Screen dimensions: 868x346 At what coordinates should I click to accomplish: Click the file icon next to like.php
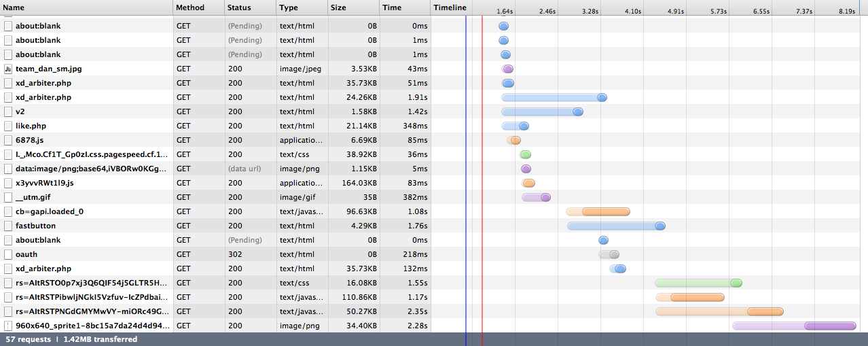(x=8, y=126)
